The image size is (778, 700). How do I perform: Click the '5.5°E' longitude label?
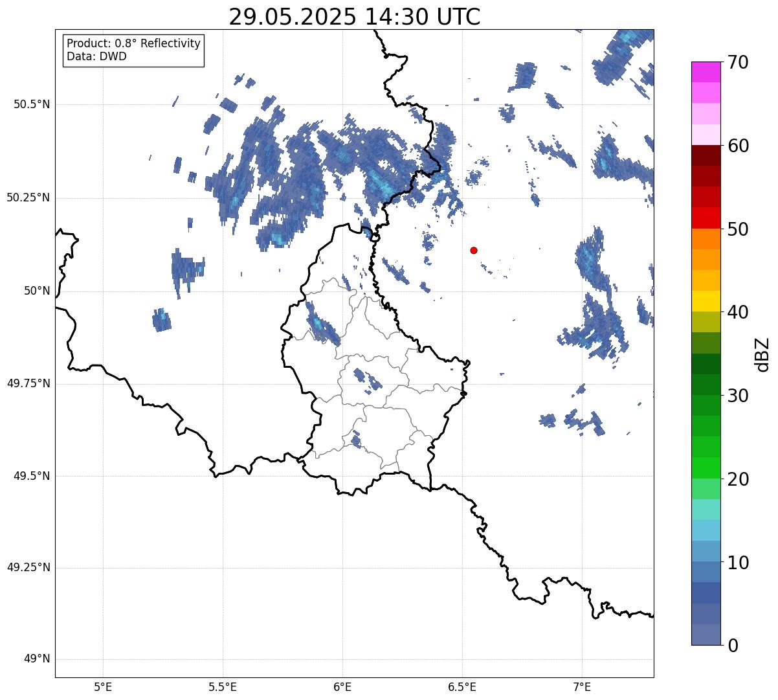pyautogui.click(x=223, y=686)
